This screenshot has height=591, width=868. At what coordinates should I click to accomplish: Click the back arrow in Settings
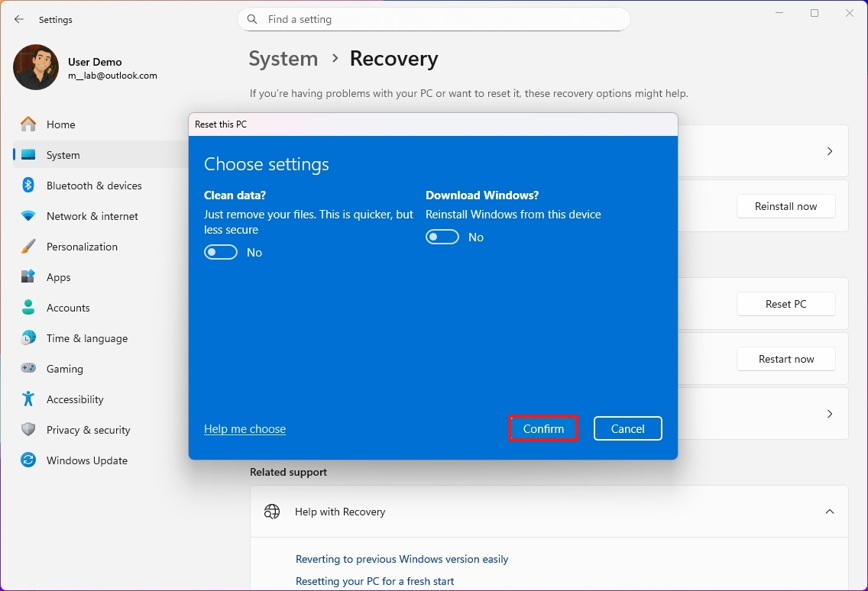coord(19,20)
